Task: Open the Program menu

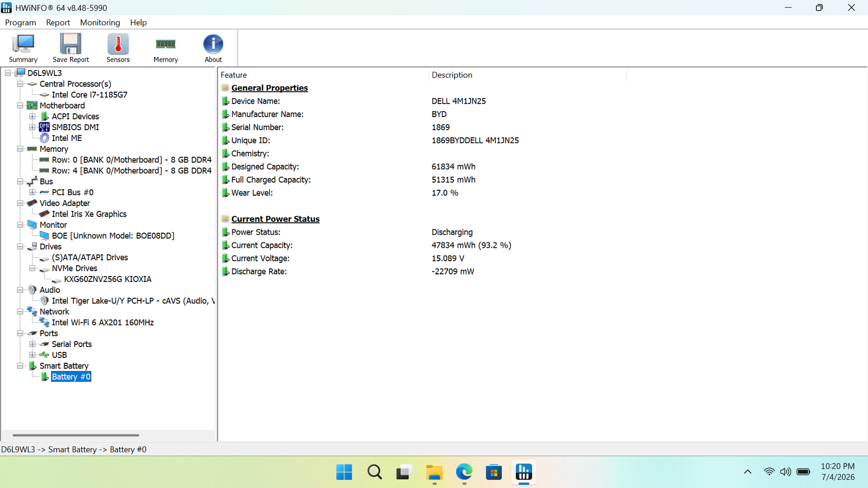Action: click(x=21, y=23)
